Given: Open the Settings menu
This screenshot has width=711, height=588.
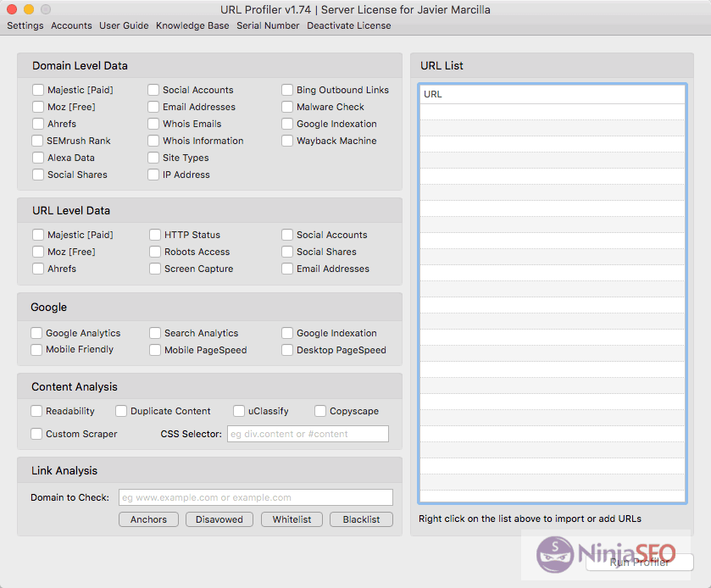Looking at the screenshot, I should (25, 25).
